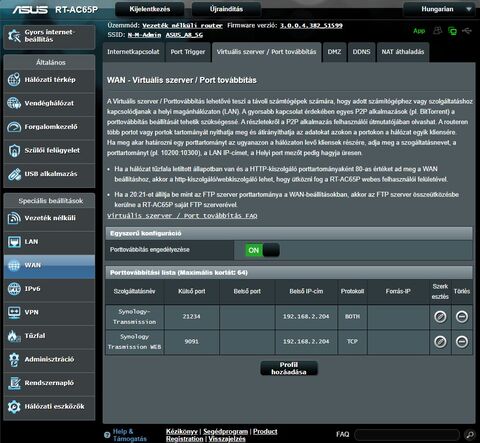Click the App icon in header

coord(419,31)
